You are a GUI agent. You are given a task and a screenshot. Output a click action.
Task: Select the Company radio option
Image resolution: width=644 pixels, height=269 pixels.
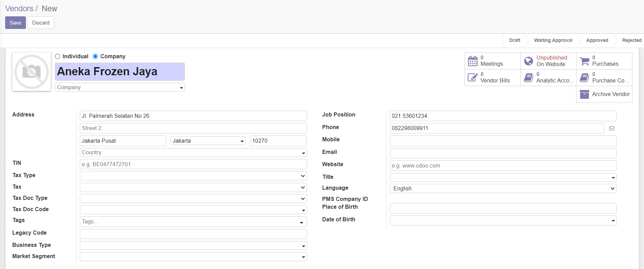coord(96,57)
